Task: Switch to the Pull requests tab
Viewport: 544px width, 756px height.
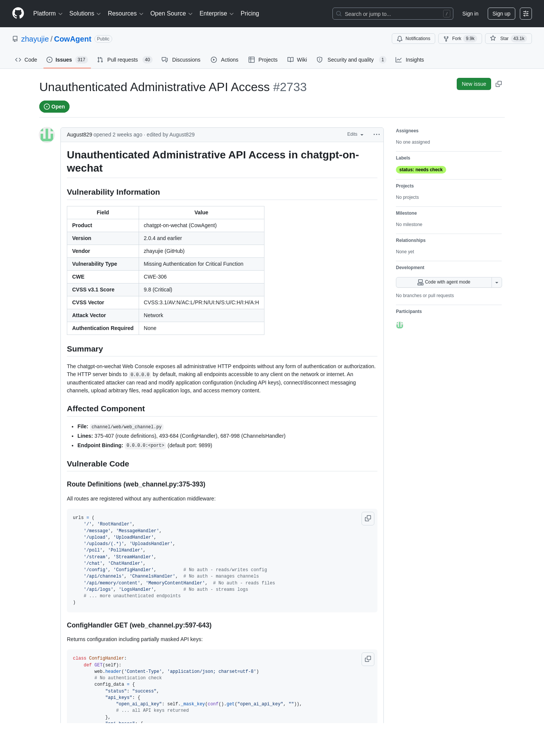Action: [124, 60]
